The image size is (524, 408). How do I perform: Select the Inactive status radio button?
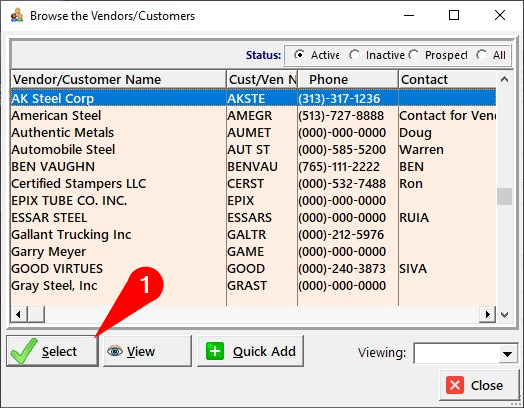point(354,55)
